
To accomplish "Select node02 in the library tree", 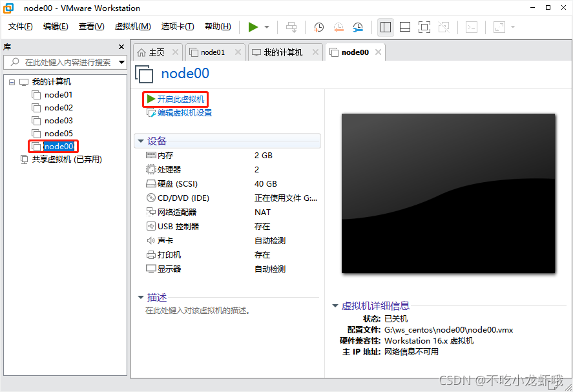I will tap(59, 108).
